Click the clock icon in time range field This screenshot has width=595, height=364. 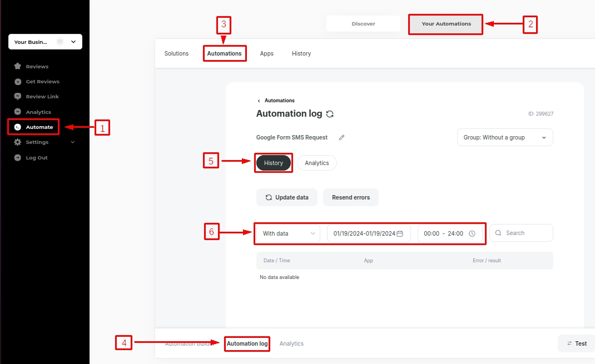click(472, 233)
